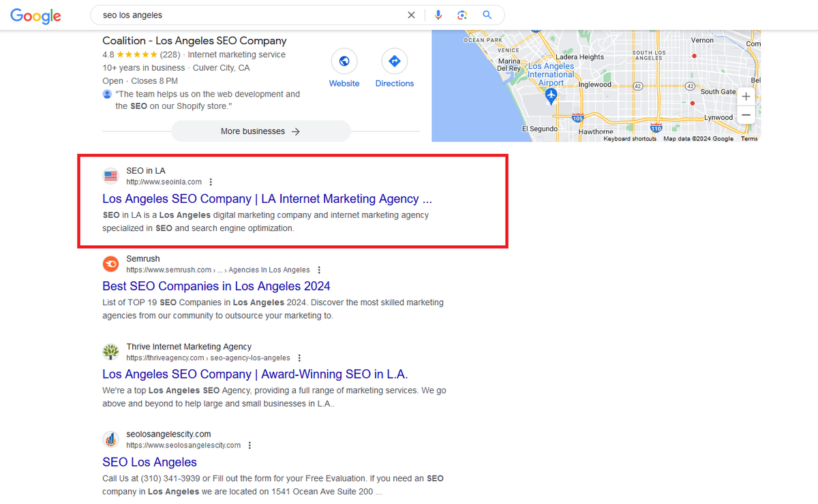Open options menu beside thriveagency.com URL
The width and height of the screenshot is (818, 504).
coord(299,358)
